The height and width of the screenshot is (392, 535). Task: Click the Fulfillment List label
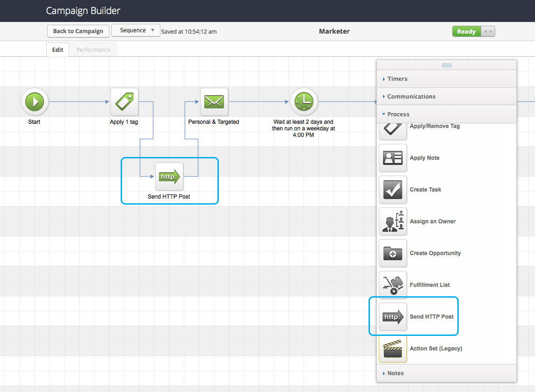[x=430, y=285]
